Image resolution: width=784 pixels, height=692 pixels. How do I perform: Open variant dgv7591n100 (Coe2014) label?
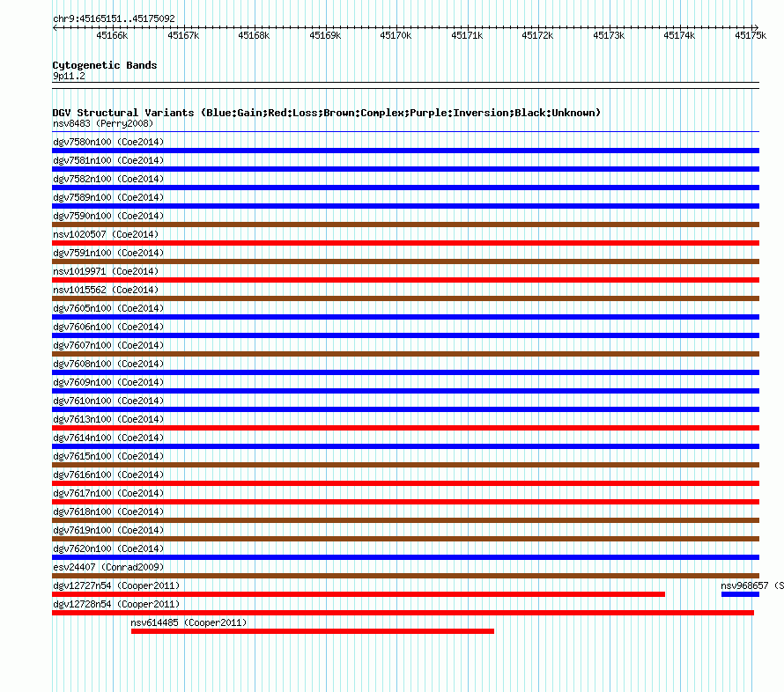pos(108,253)
